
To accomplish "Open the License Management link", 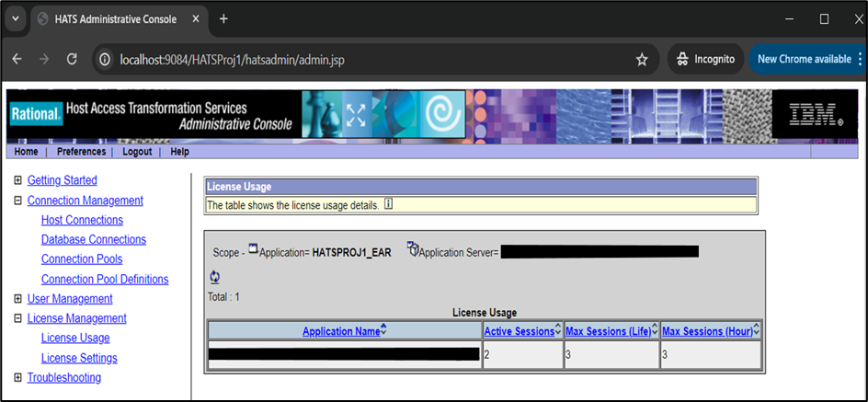I will [x=77, y=318].
